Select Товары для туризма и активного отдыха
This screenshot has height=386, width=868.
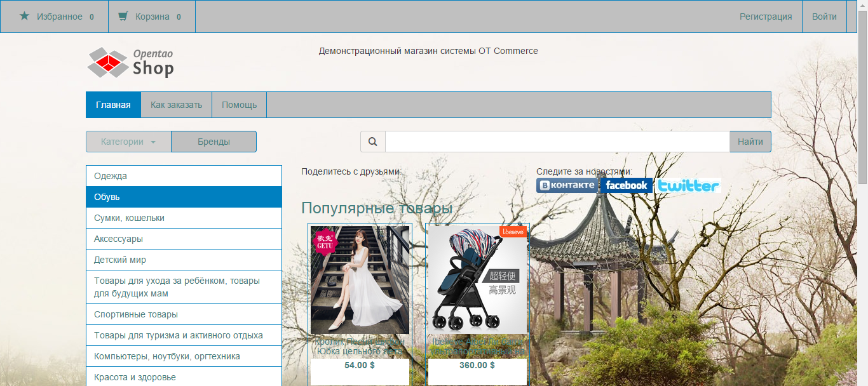pos(184,335)
